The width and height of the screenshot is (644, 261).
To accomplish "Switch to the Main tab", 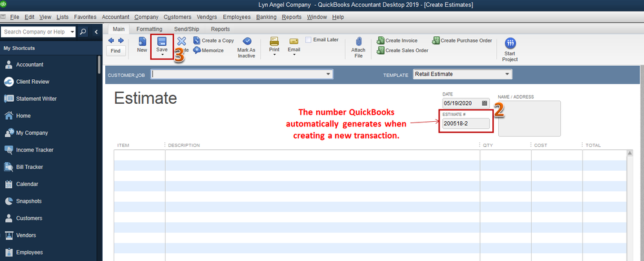I will (x=118, y=29).
